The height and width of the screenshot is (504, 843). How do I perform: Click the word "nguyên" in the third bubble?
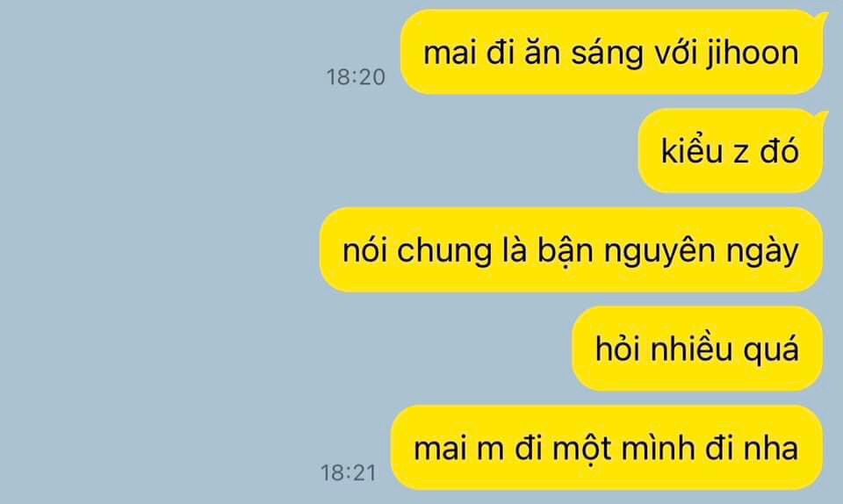pyautogui.click(x=659, y=251)
